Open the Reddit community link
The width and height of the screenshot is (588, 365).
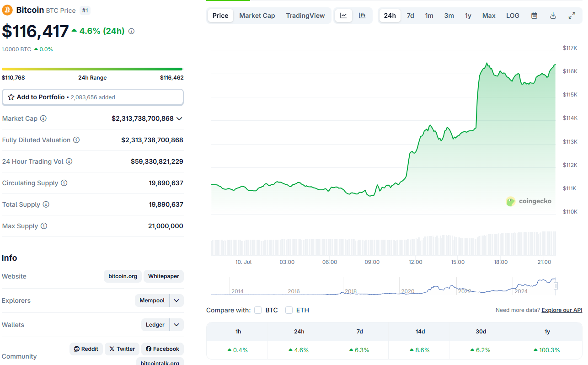point(86,349)
